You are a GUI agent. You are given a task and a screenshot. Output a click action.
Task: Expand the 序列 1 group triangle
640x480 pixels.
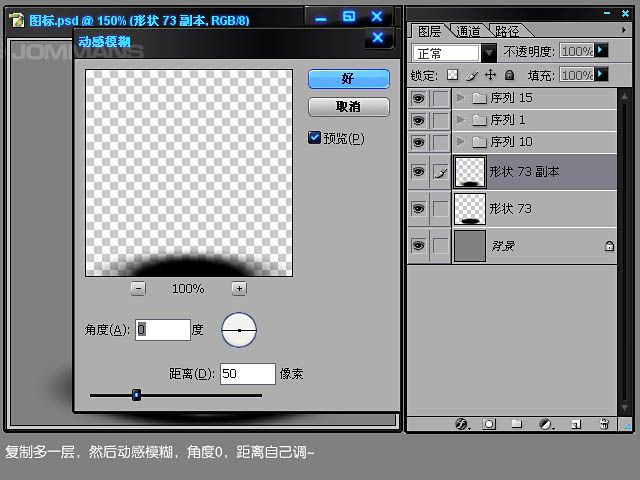(x=461, y=120)
